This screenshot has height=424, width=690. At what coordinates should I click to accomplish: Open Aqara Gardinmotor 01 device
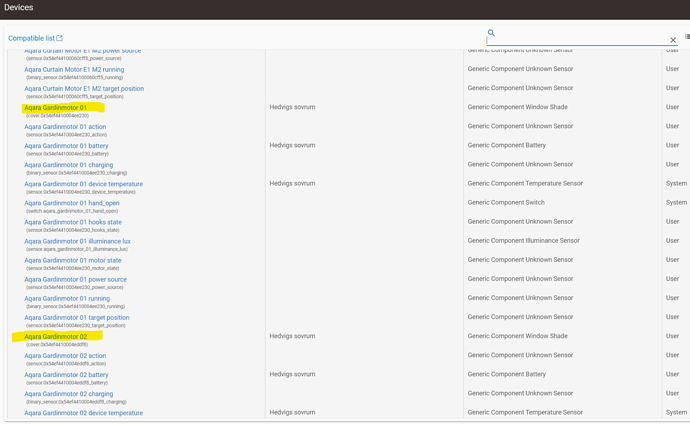pos(56,107)
